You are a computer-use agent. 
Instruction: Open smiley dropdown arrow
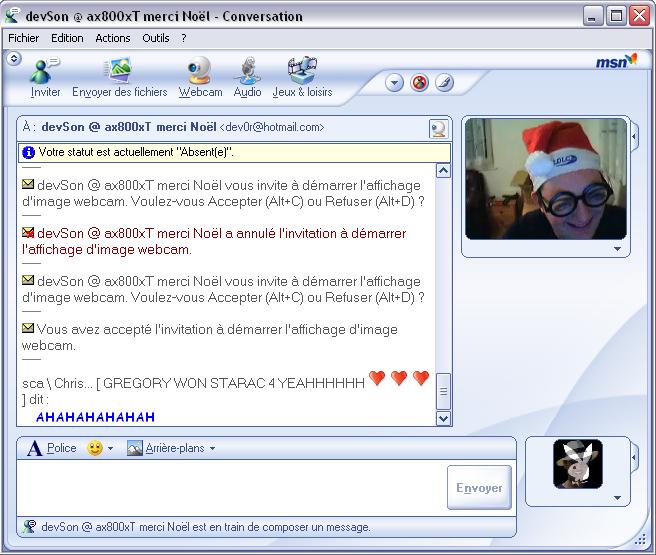(110, 448)
